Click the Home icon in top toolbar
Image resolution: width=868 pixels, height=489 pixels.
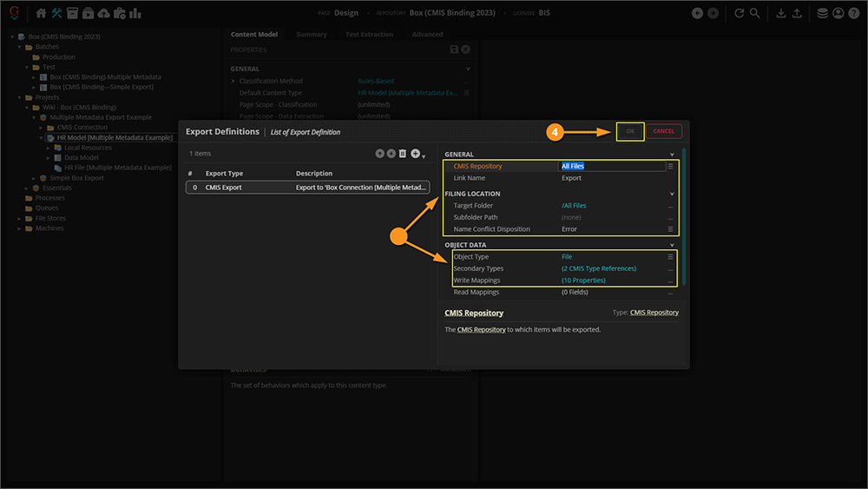coord(41,13)
